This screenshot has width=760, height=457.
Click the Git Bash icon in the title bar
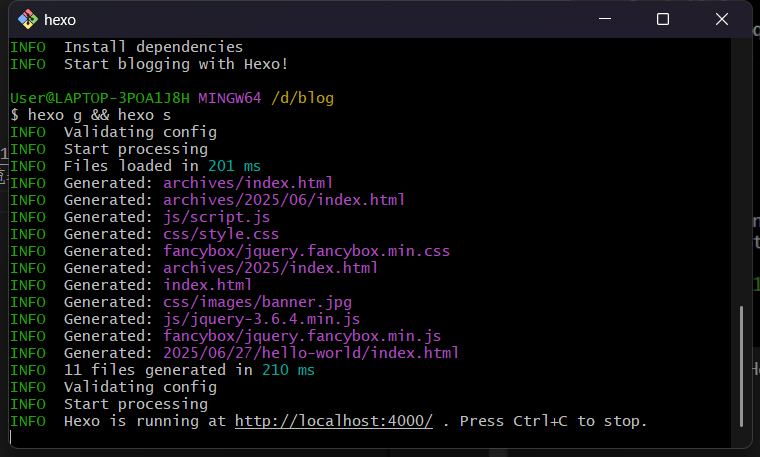[28, 19]
